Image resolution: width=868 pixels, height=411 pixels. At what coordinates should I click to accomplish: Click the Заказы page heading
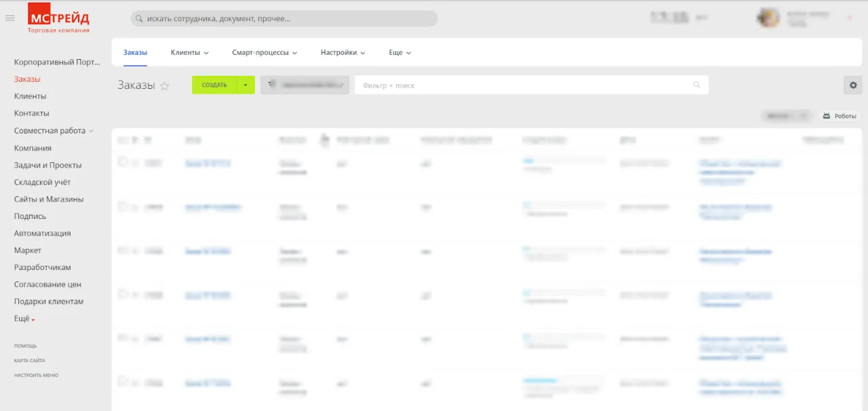tap(136, 85)
